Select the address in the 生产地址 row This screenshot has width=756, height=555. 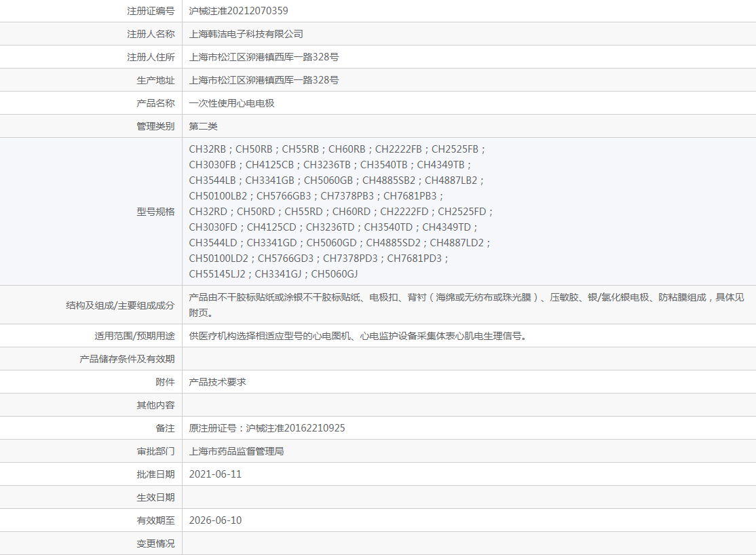click(x=264, y=80)
